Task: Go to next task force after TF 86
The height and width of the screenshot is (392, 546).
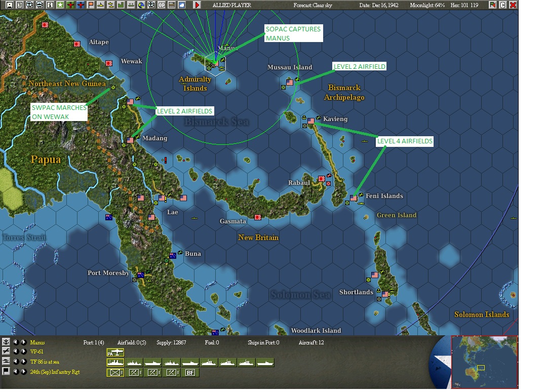Action: click(23, 362)
